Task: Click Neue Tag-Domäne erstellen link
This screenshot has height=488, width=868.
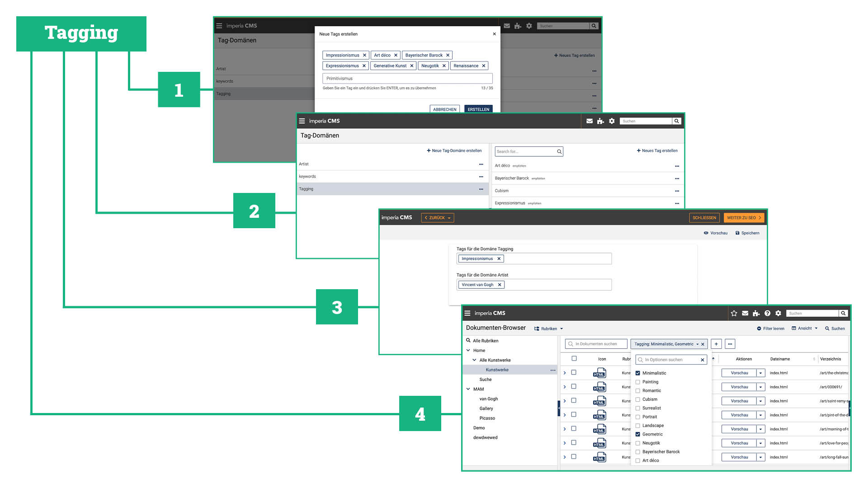Action: [x=454, y=151]
